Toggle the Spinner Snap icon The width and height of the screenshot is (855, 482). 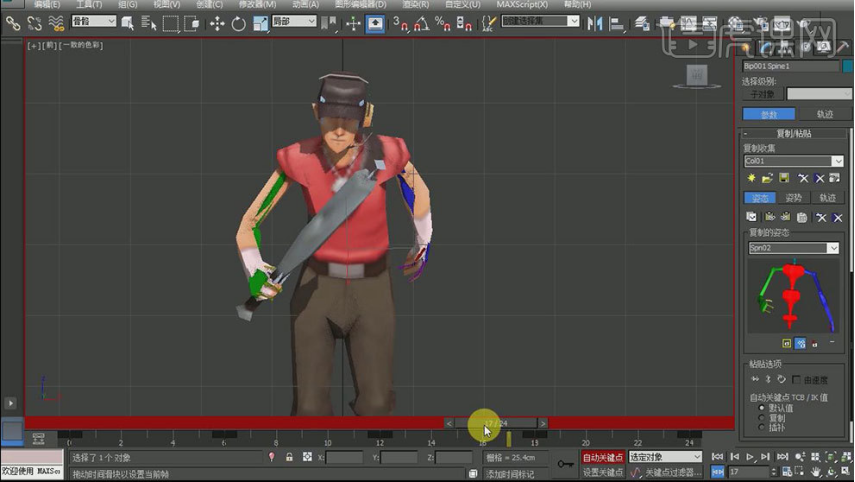pos(463,23)
